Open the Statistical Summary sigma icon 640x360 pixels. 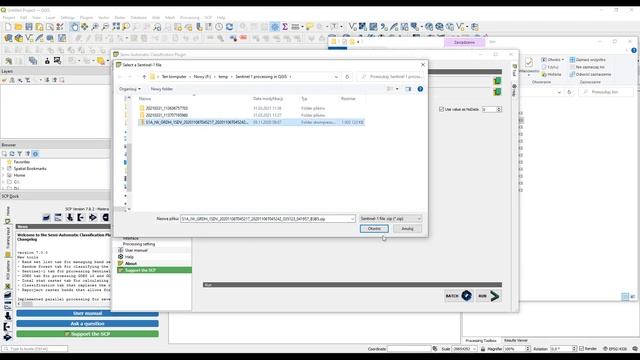[285, 27]
